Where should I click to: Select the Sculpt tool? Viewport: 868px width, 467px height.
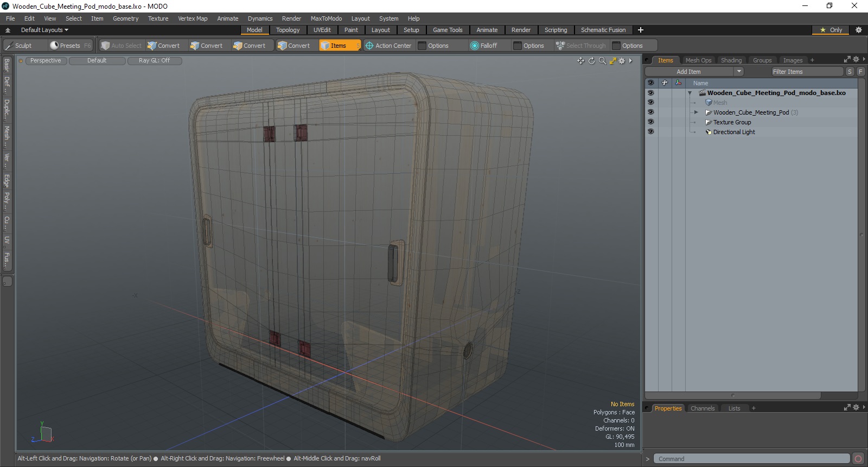(x=24, y=46)
